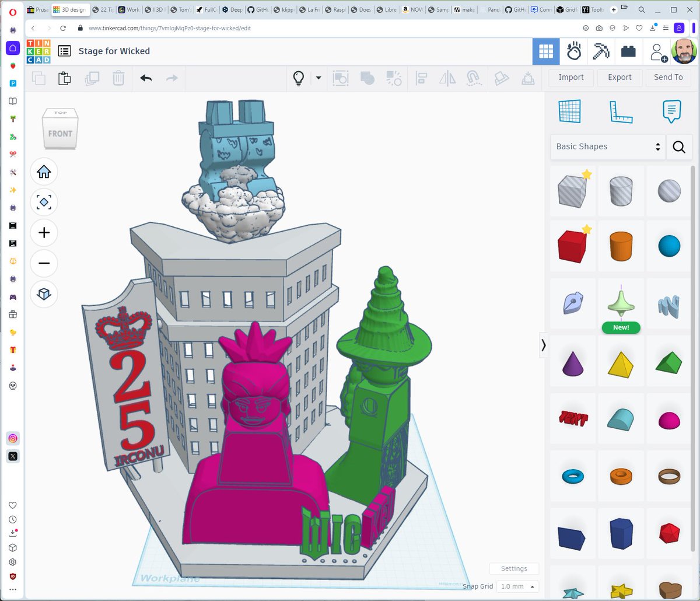Click the Flip/Mirror tool icon
The image size is (700, 601).
[447, 78]
